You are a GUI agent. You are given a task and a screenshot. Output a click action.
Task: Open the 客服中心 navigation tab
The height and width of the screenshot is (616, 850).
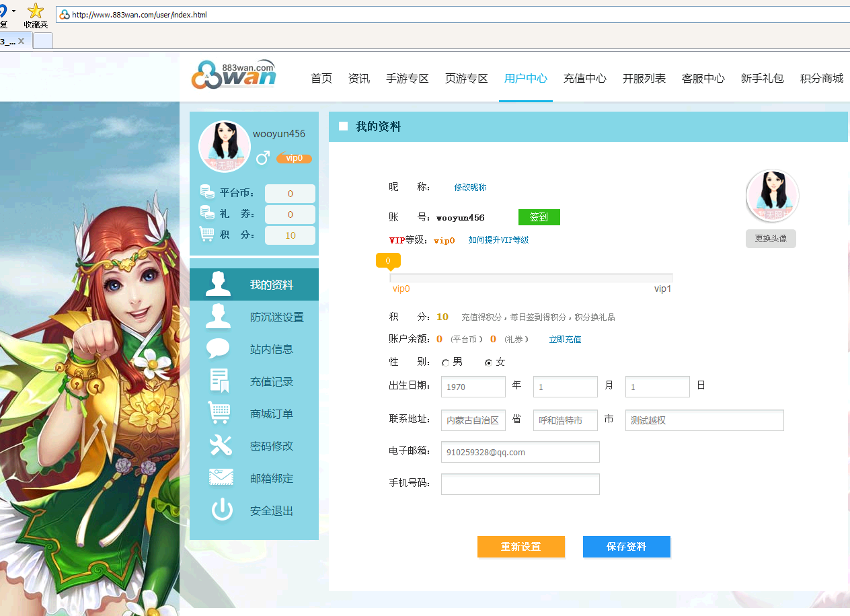click(703, 79)
